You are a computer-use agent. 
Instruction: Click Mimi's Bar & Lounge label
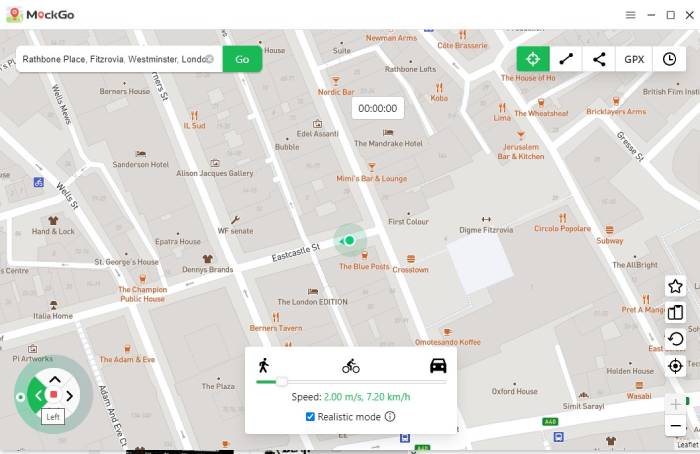click(x=371, y=178)
